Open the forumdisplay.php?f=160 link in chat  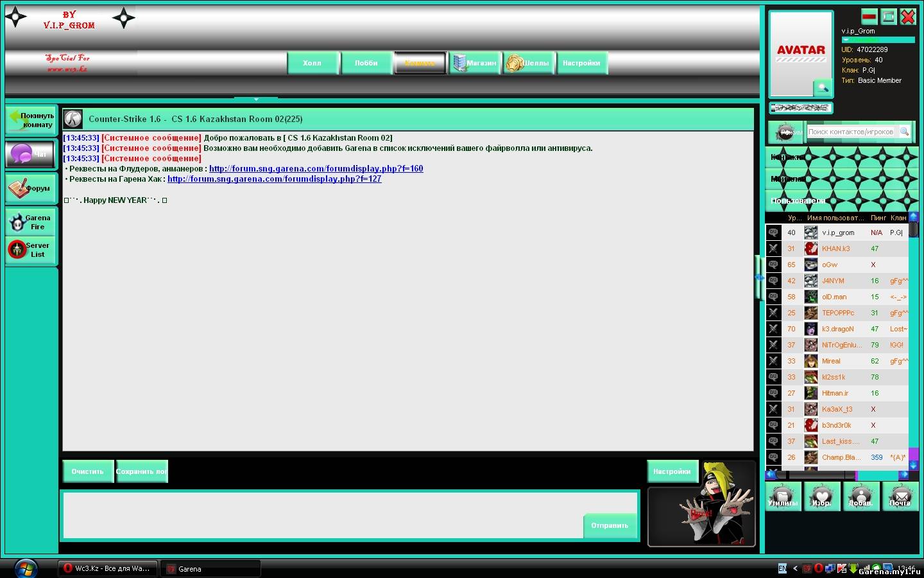click(x=316, y=169)
